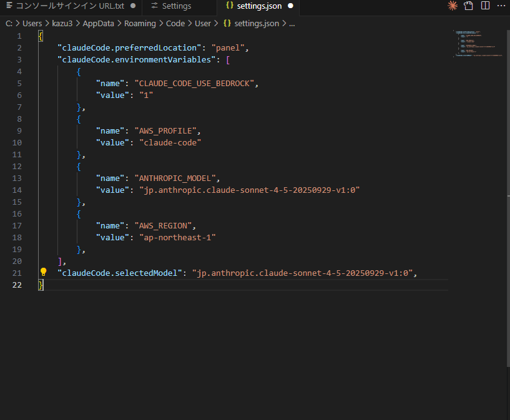Open Settings UI via the file toolbar icon
510x420 pixels.
point(468,6)
